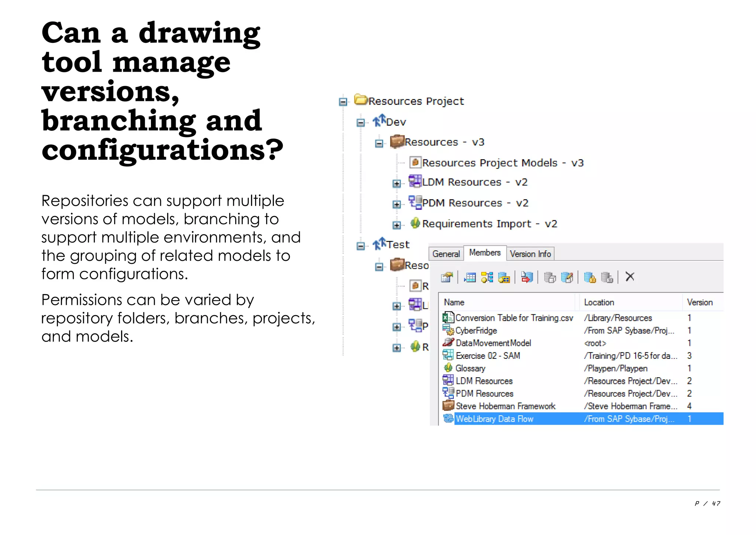Screen dimensions: 756x535
Task: Click the red-arrow check-out database icon
Action: coord(527,277)
